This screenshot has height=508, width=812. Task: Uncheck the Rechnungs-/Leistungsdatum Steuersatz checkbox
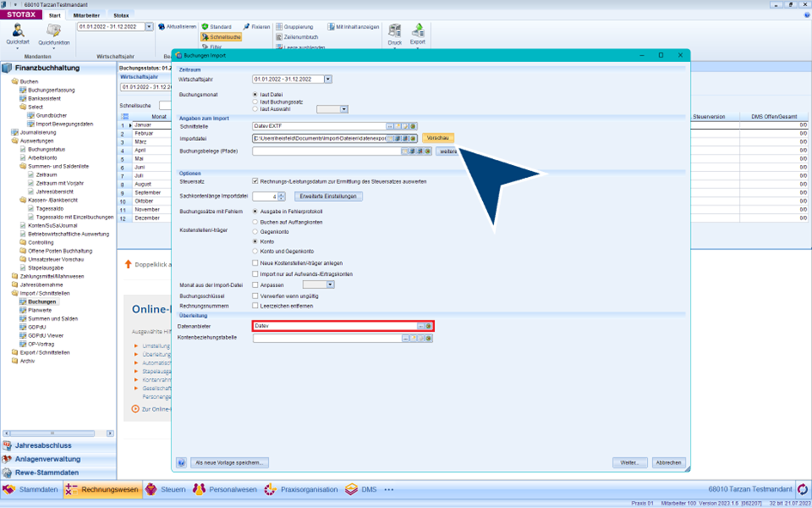(x=255, y=181)
